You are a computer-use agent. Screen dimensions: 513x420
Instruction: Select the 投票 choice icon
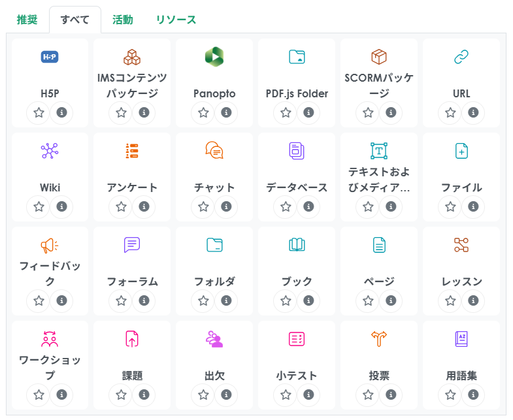(x=379, y=339)
